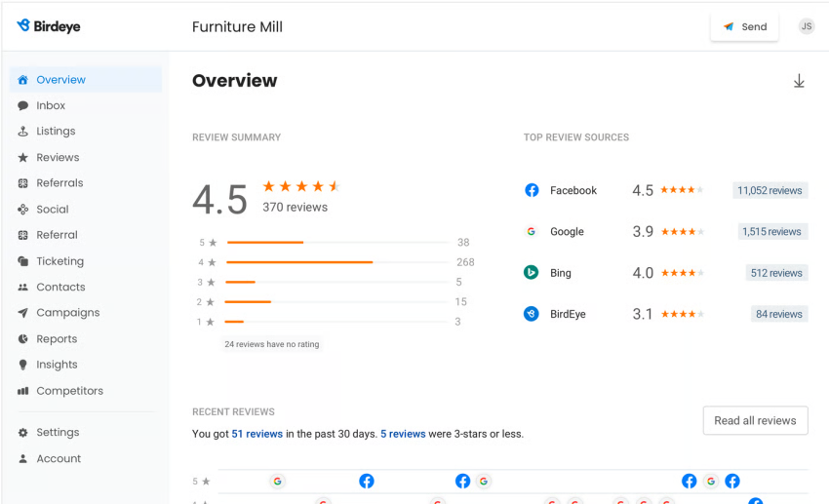Click the Reviews star icon in sidebar

(x=22, y=157)
